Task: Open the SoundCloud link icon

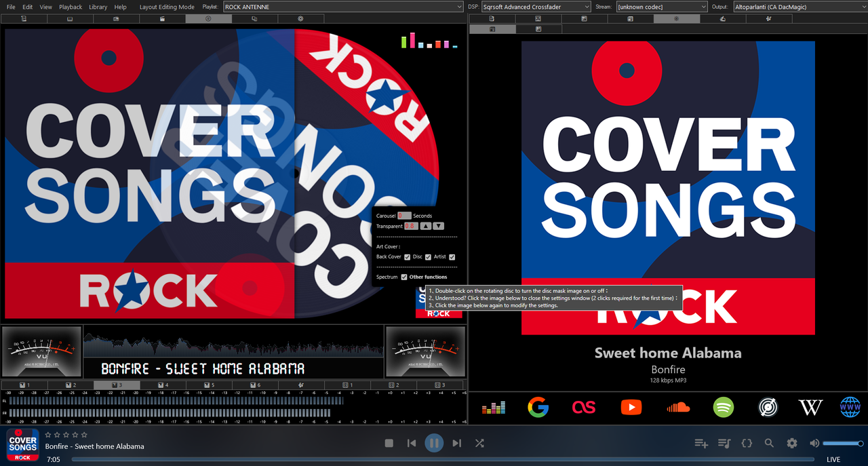Action: coord(677,407)
